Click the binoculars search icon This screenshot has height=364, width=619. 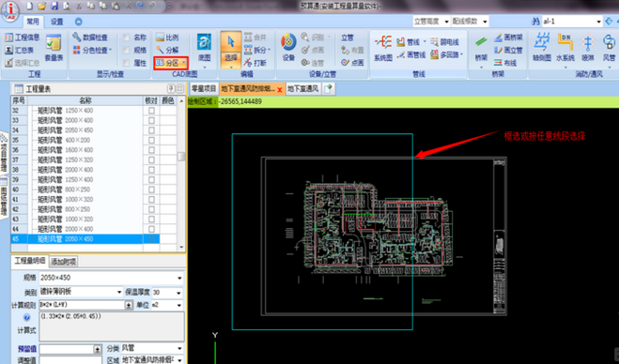tap(535, 22)
